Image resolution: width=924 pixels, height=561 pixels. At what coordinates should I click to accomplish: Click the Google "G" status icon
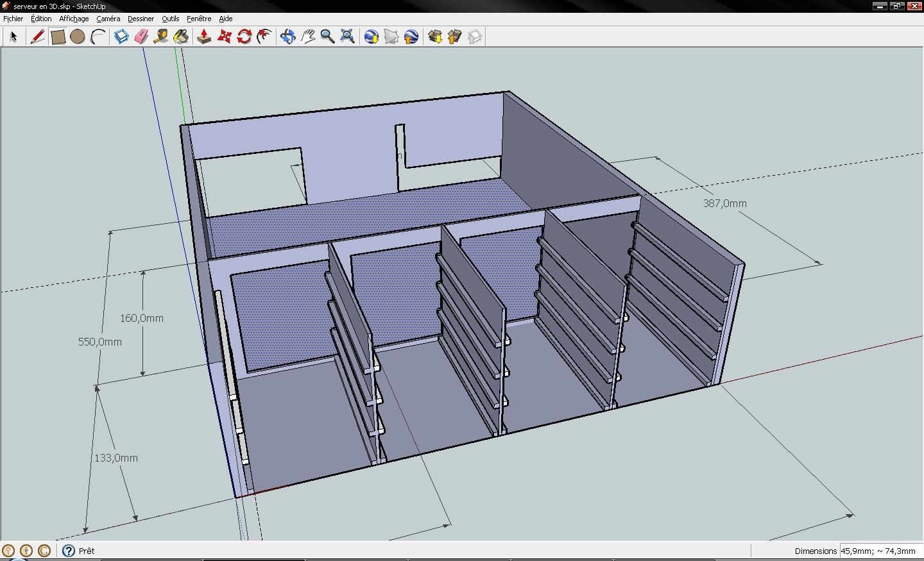point(44,551)
